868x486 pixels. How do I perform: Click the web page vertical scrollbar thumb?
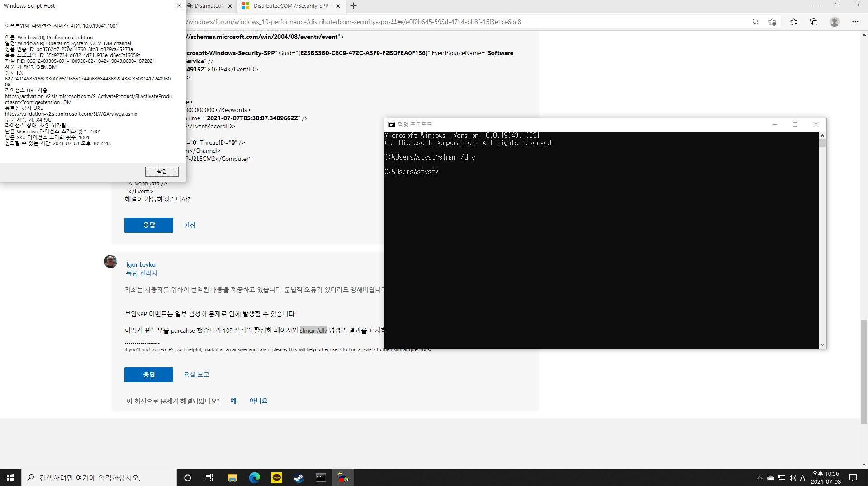tap(864, 371)
